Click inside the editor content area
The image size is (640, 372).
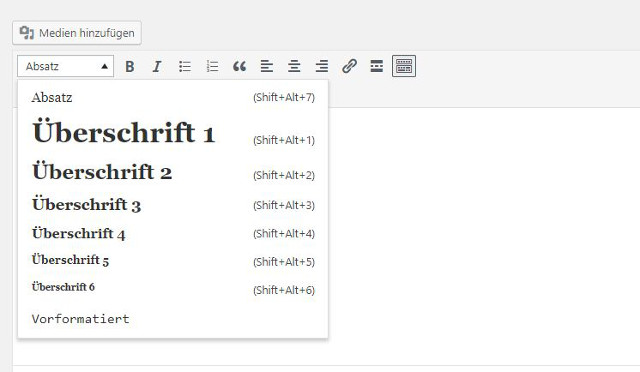coord(484,237)
